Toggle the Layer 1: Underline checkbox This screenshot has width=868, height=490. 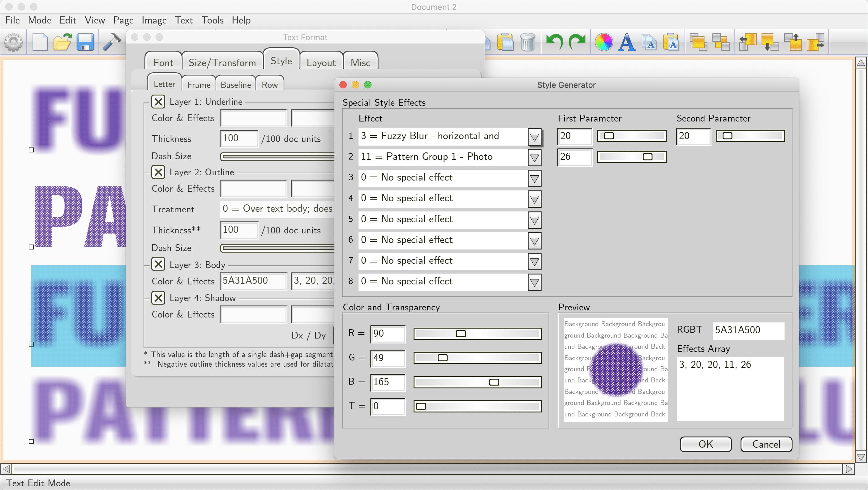coord(158,101)
